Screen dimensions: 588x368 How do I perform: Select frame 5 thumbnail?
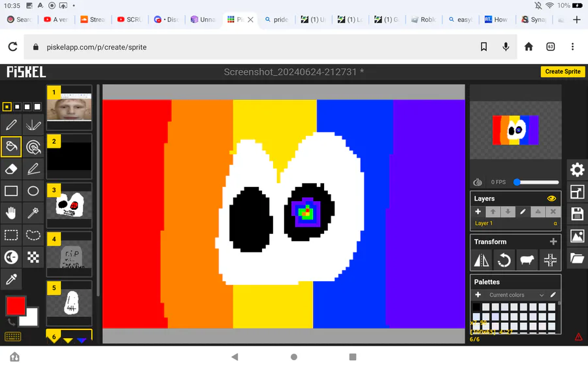pos(69,303)
